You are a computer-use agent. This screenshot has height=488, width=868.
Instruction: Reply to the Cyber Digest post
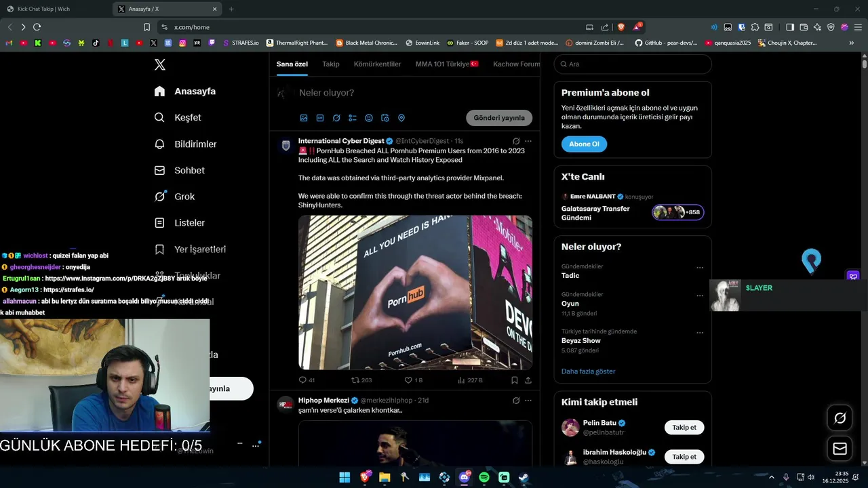coord(307,380)
